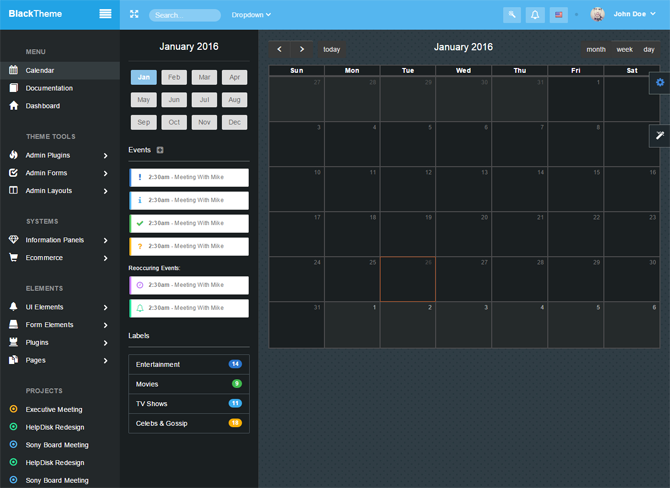
Task: Expand the UI Elements submenu arrow
Action: point(106,307)
